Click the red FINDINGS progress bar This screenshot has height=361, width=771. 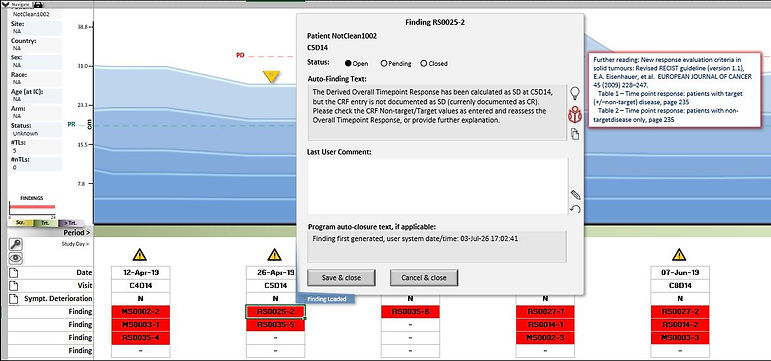point(32,207)
